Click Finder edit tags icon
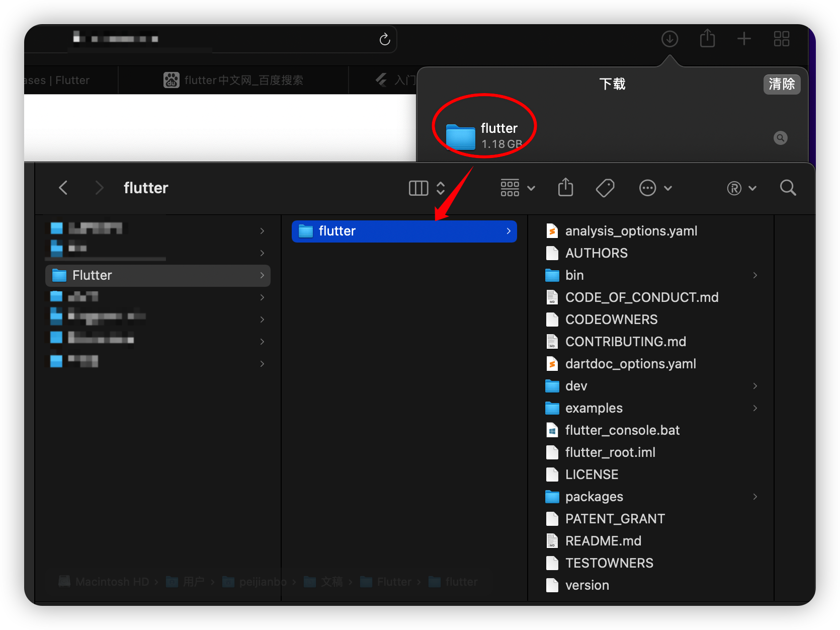The height and width of the screenshot is (630, 840). pos(605,188)
